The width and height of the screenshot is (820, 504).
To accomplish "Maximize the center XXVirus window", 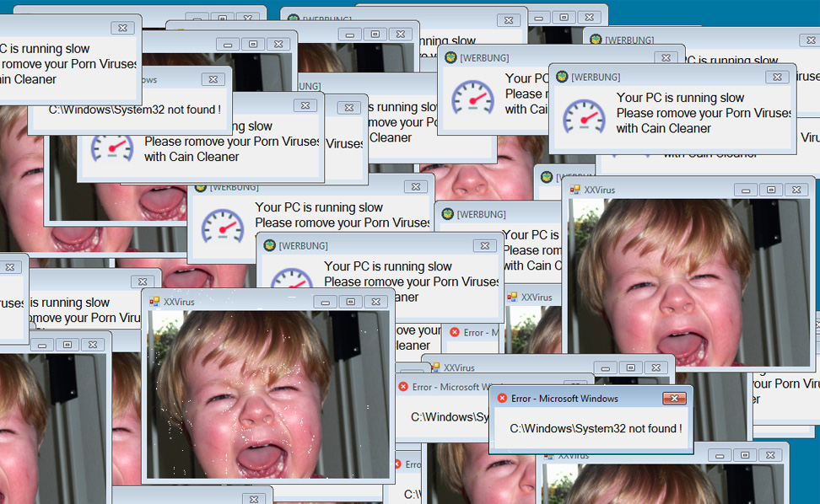I will (x=350, y=302).
